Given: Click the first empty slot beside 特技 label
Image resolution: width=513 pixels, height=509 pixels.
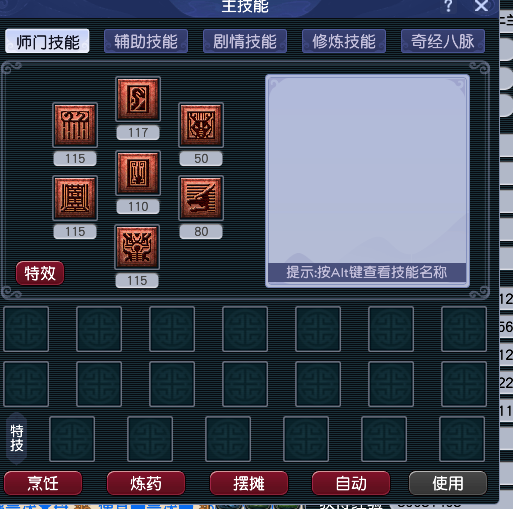Looking at the screenshot, I should pyautogui.click(x=72, y=439).
